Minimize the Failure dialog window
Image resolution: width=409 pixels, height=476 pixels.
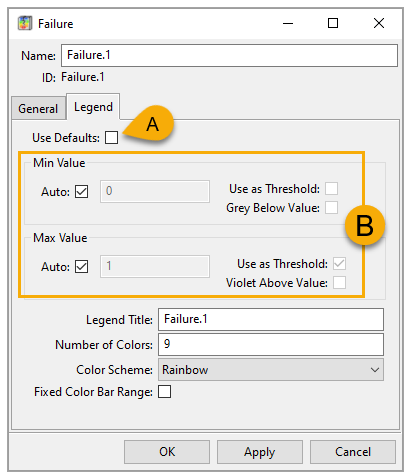coord(288,24)
